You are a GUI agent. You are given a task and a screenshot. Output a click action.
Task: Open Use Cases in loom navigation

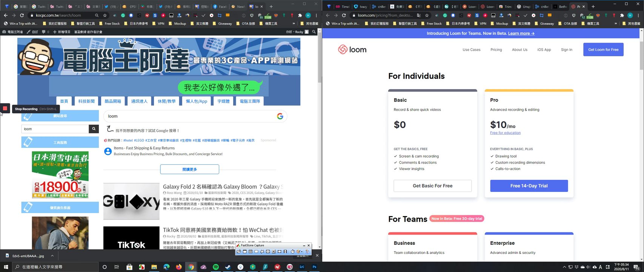click(x=472, y=49)
